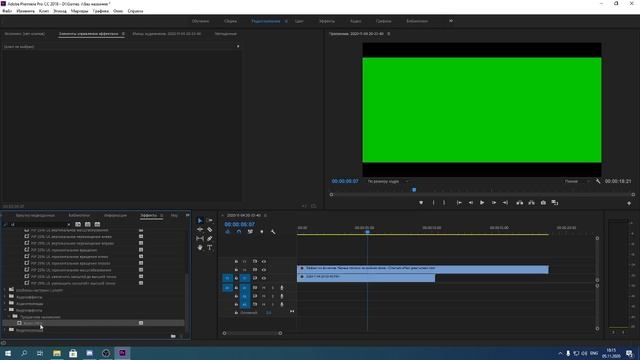Step back one frame

(471, 202)
